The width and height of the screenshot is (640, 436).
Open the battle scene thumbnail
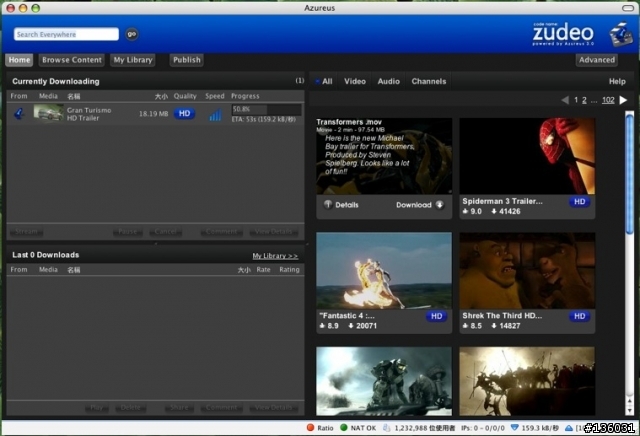pos(527,381)
